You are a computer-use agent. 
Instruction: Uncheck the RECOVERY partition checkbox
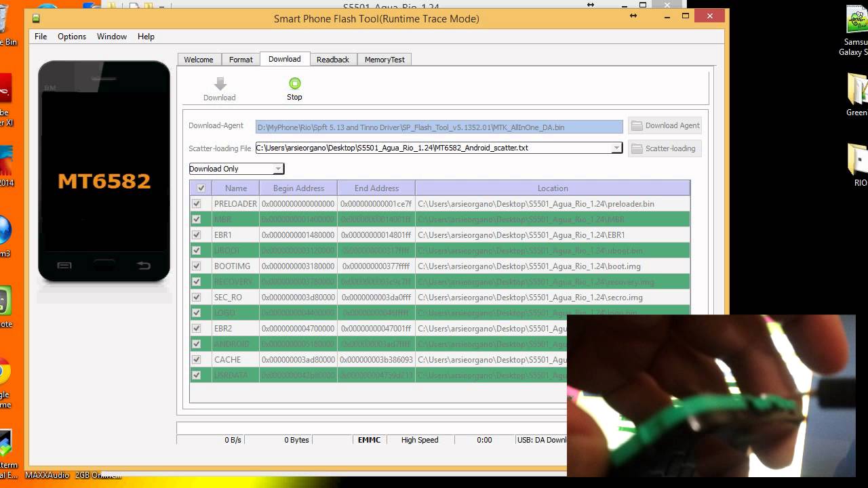point(197,281)
